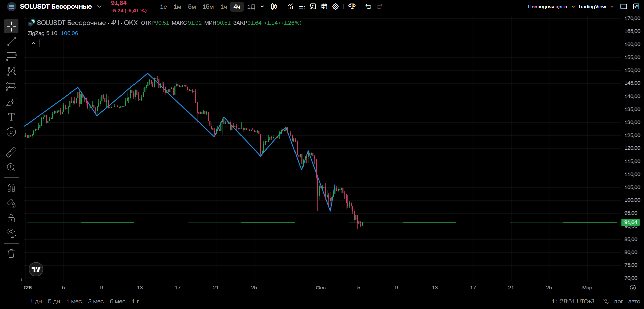Select the 1с timeframe
The width and height of the screenshot is (644, 309).
click(163, 7)
